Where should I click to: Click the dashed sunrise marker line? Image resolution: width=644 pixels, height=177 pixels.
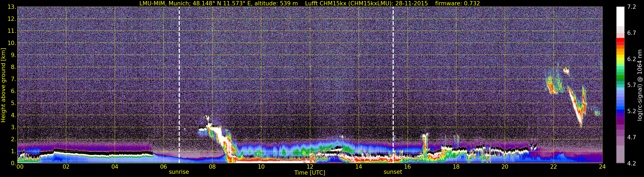coord(179,85)
